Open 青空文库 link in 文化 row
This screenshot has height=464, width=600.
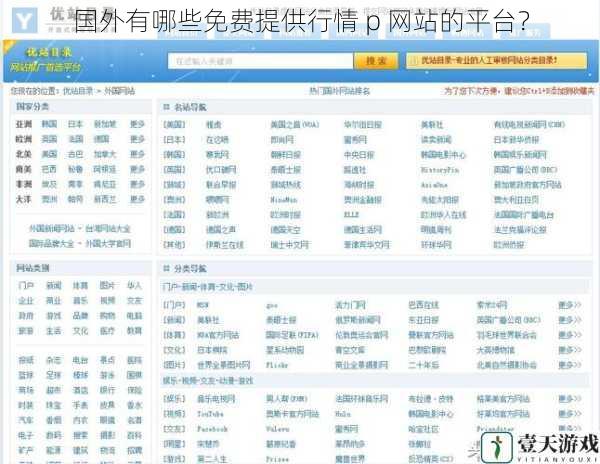[x=350, y=350]
